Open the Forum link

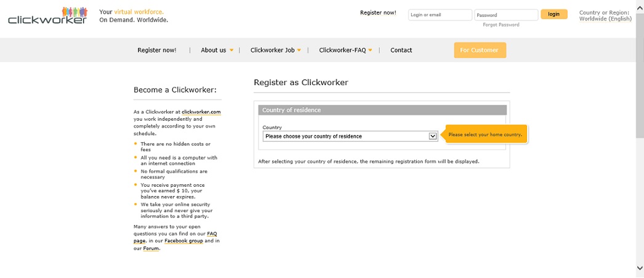click(x=151, y=248)
